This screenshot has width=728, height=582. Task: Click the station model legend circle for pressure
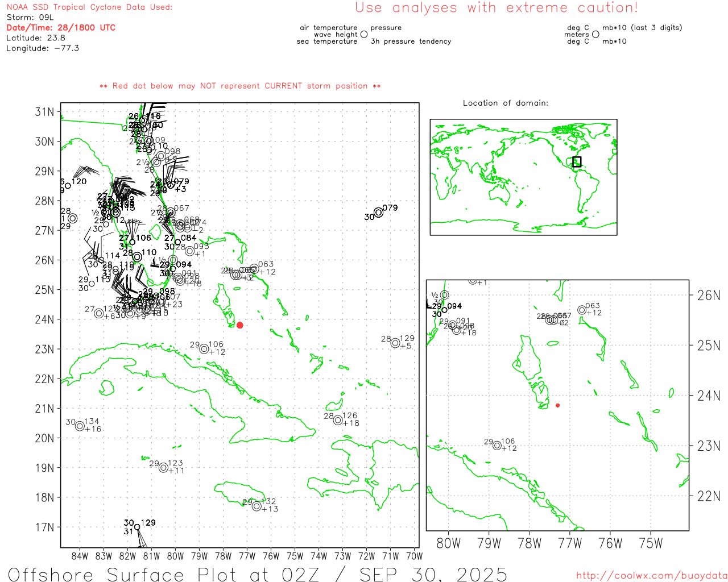point(364,35)
